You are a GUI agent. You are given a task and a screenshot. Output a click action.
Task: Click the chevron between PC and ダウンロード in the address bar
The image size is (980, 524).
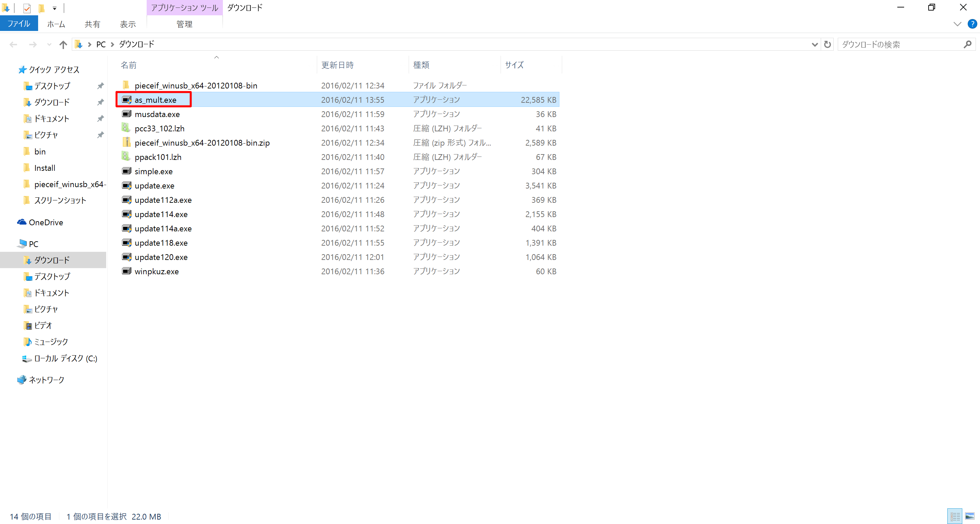pyautogui.click(x=112, y=45)
